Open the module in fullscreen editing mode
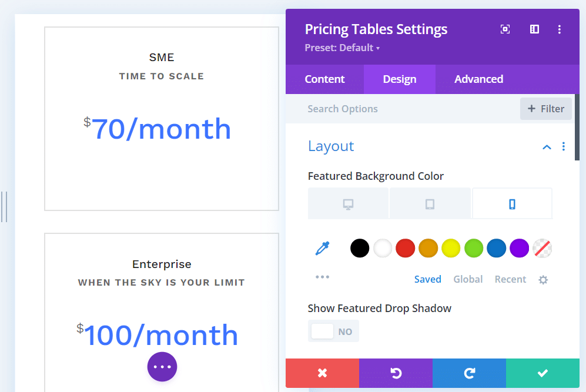Screen dimensions: 586x392 pos(505,29)
